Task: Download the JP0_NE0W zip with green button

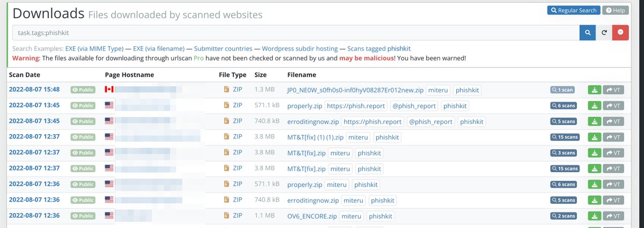Action: coord(595,90)
